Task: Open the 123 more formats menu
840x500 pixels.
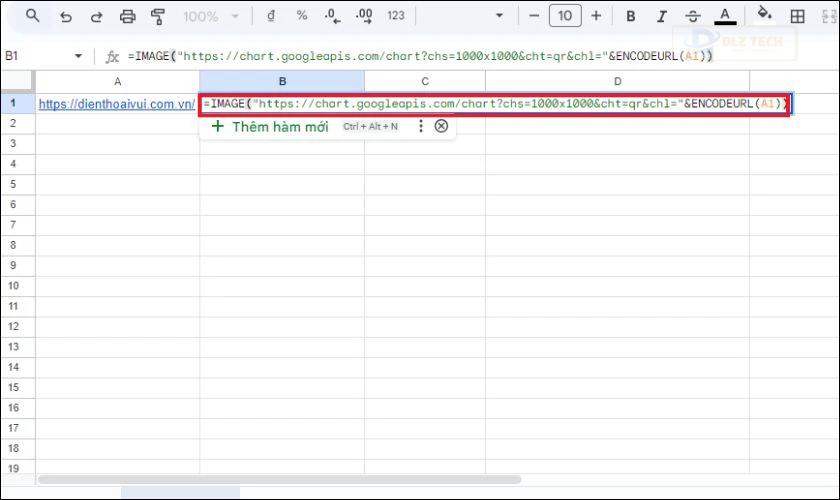Action: point(396,16)
